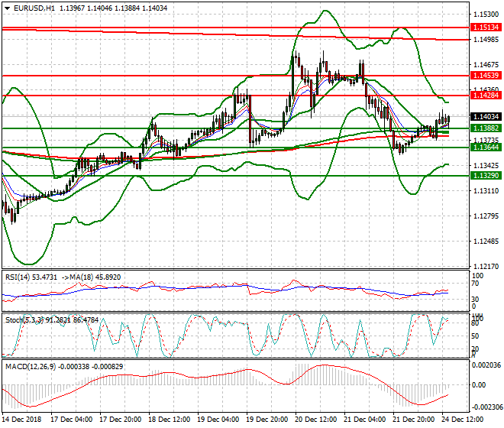
Task: Click the RSI scale value 30
Action: [x=475, y=300]
